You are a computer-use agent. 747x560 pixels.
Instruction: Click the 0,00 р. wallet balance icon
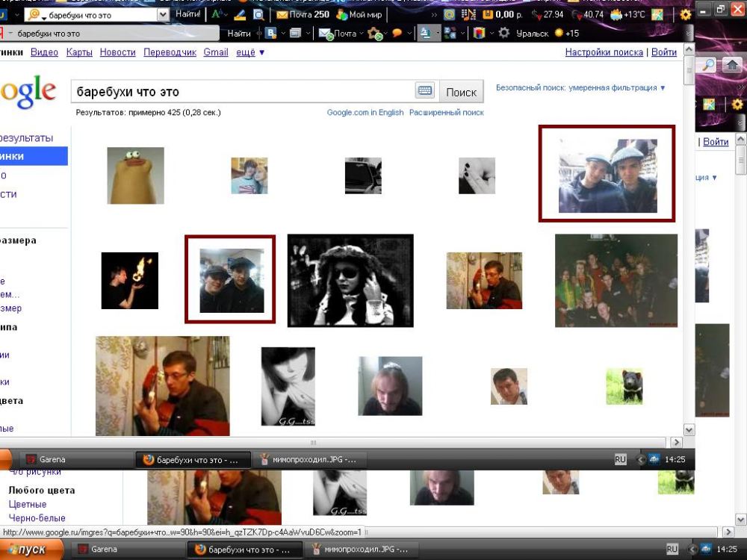[x=500, y=14]
